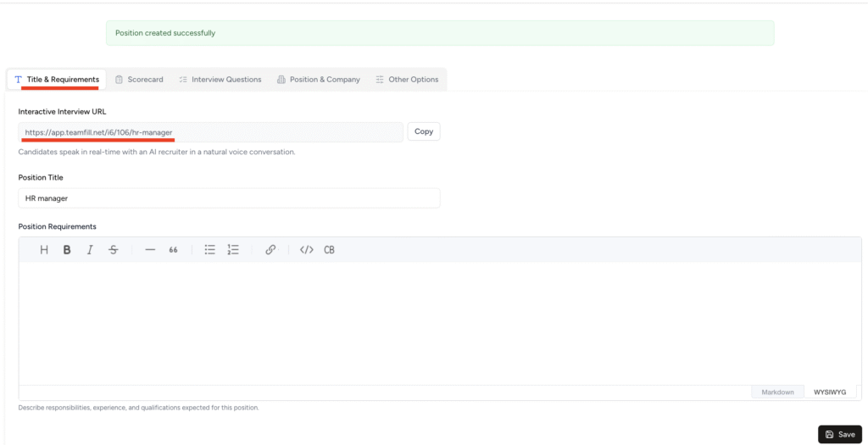Viewport: 868px width, 445px height.
Task: Create a numbered ordered list
Action: 233,250
